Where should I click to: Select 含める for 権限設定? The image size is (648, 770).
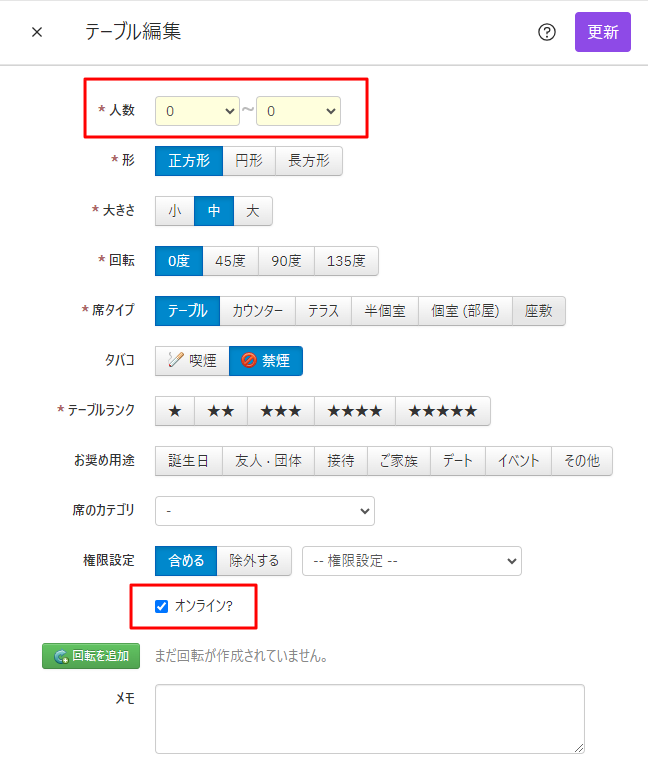click(186, 561)
